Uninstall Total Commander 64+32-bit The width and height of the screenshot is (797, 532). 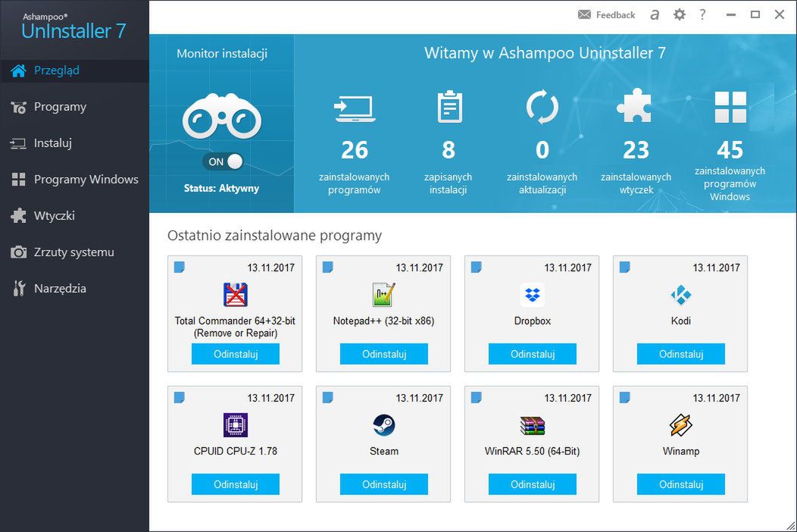tap(236, 354)
